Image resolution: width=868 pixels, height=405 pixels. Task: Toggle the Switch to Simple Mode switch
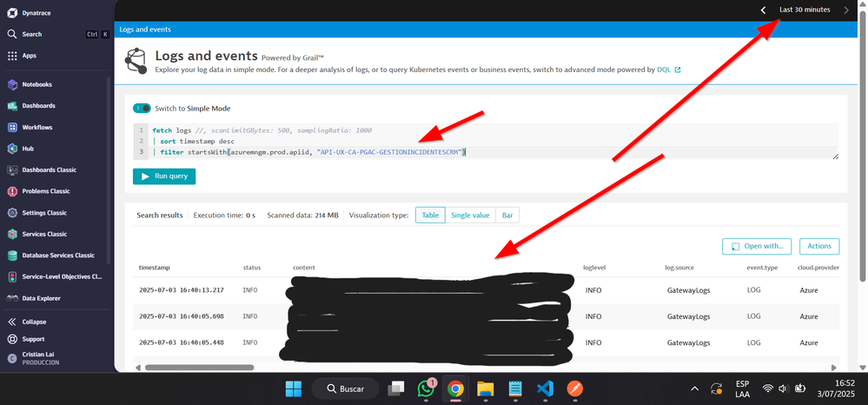pyautogui.click(x=142, y=109)
